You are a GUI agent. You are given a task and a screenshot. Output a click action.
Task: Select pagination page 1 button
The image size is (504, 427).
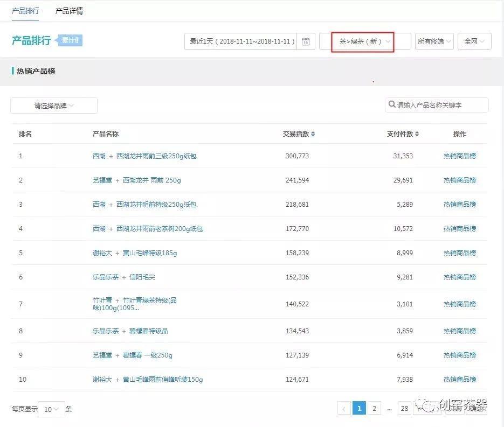pos(360,408)
